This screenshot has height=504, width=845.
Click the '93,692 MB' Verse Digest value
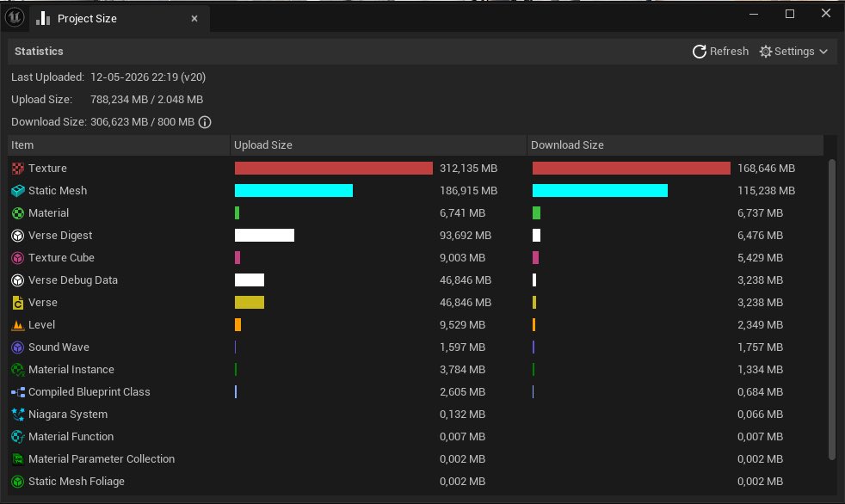(x=465, y=236)
